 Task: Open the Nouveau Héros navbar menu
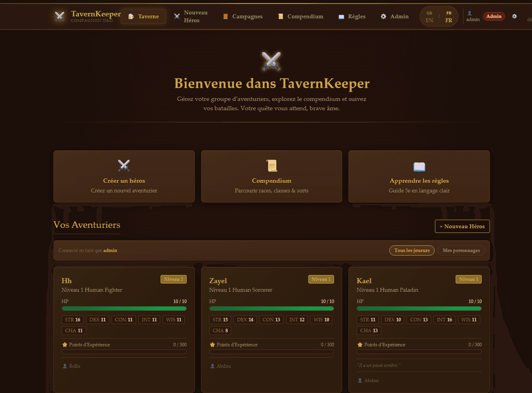click(191, 16)
